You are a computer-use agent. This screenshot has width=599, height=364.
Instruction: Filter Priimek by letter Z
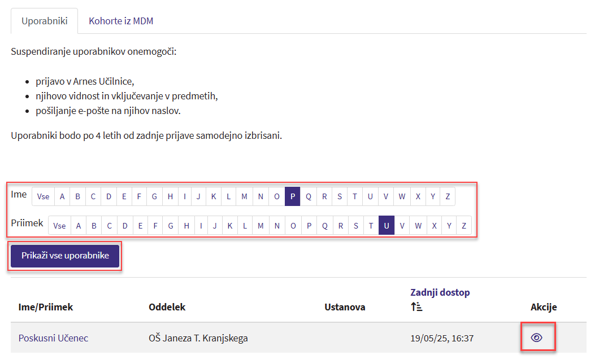coord(463,226)
